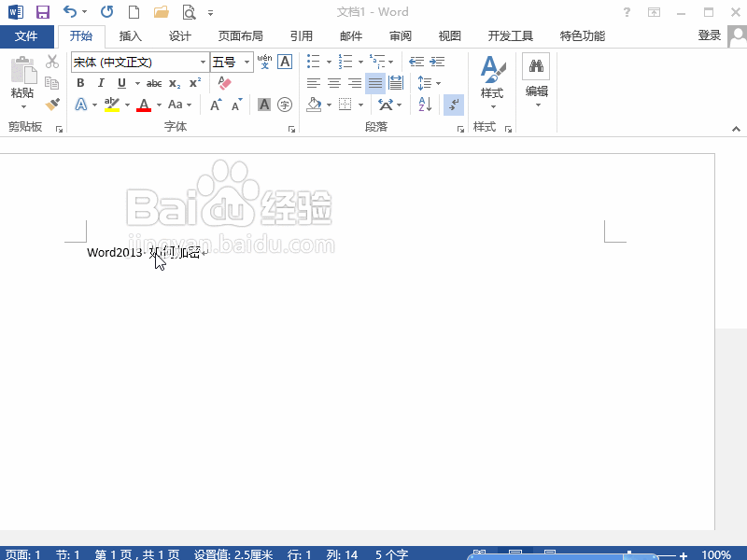The width and height of the screenshot is (747, 560).
Task: Toggle justified alignment
Action: click(375, 83)
